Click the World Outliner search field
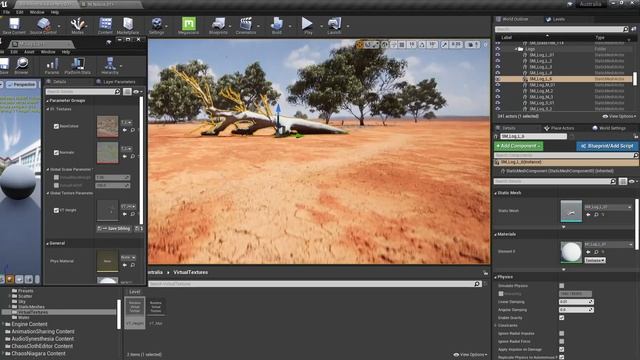Screen dimensions: 640x360 562,29
